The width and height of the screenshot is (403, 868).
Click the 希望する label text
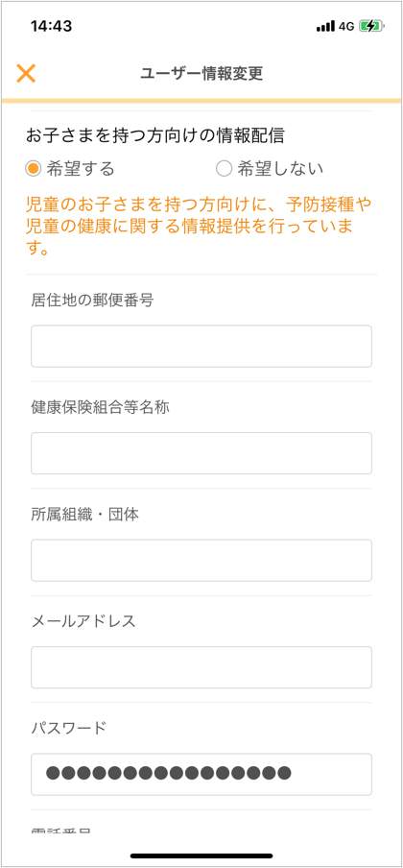(81, 169)
